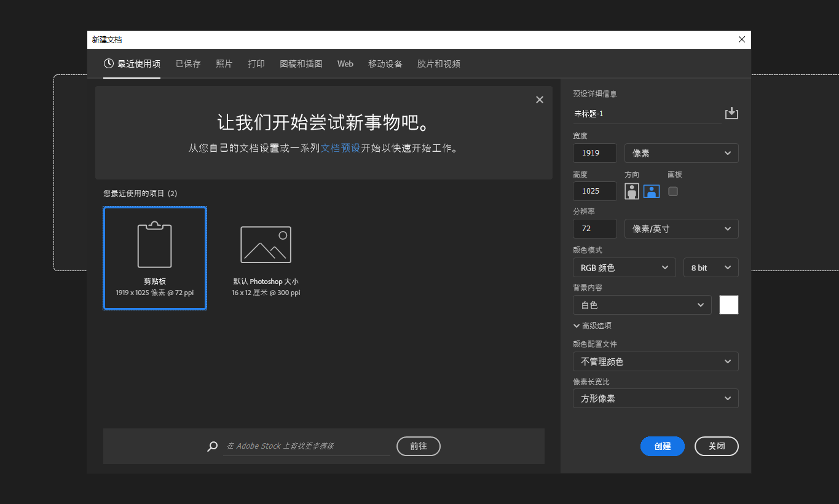Click the magnifier icon in the search bar
This screenshot has height=504, width=839.
[212, 446]
